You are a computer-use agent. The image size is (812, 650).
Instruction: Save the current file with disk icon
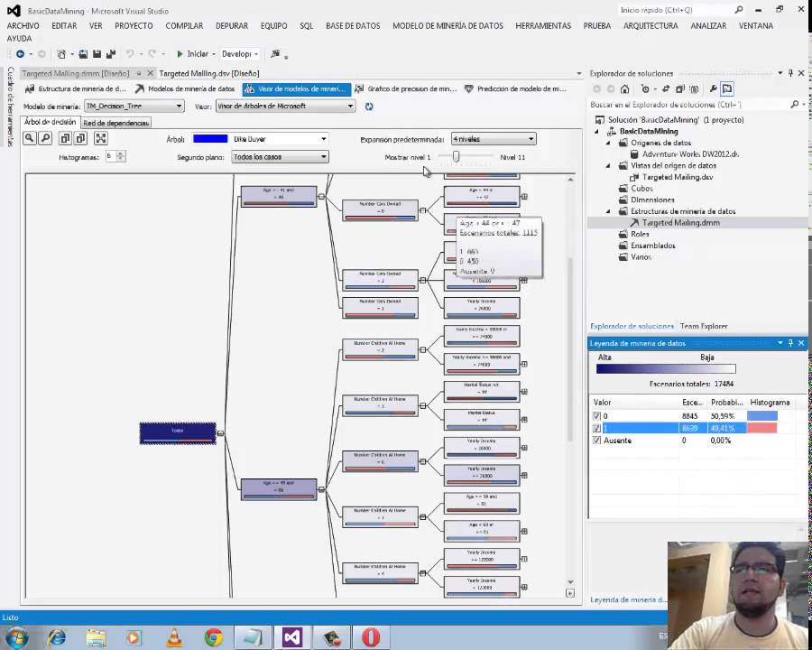[97, 54]
